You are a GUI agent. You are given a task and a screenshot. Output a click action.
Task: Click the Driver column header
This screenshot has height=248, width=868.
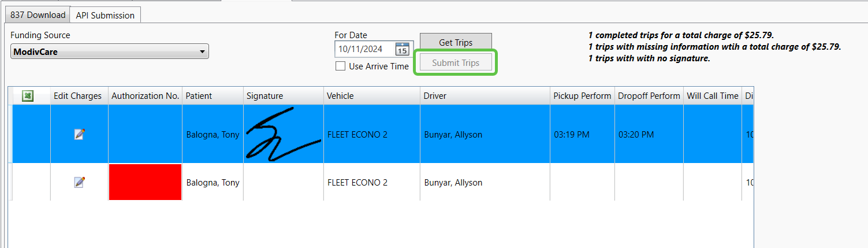[x=435, y=96]
